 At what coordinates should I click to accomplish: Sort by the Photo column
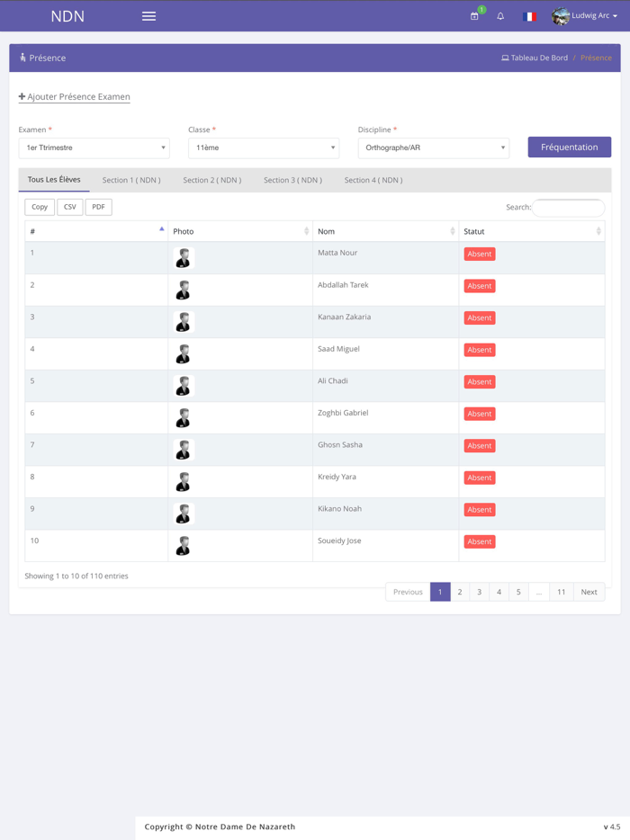(240, 231)
